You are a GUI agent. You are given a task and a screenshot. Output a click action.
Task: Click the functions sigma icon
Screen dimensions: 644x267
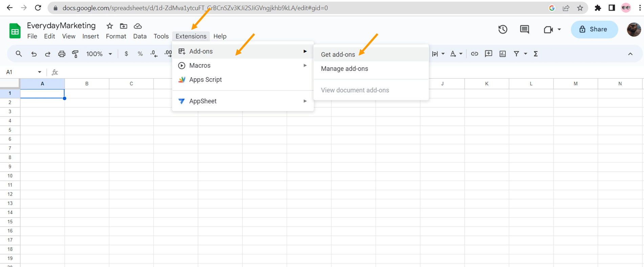point(536,54)
